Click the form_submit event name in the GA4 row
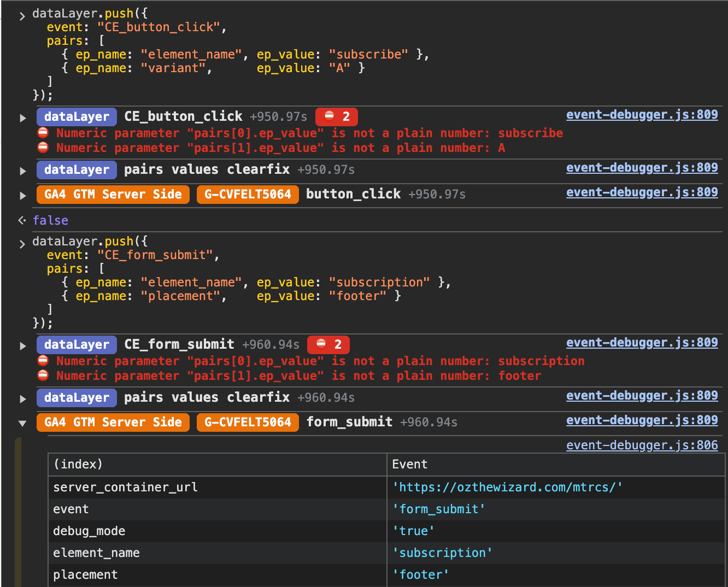The image size is (728, 587). tap(349, 422)
